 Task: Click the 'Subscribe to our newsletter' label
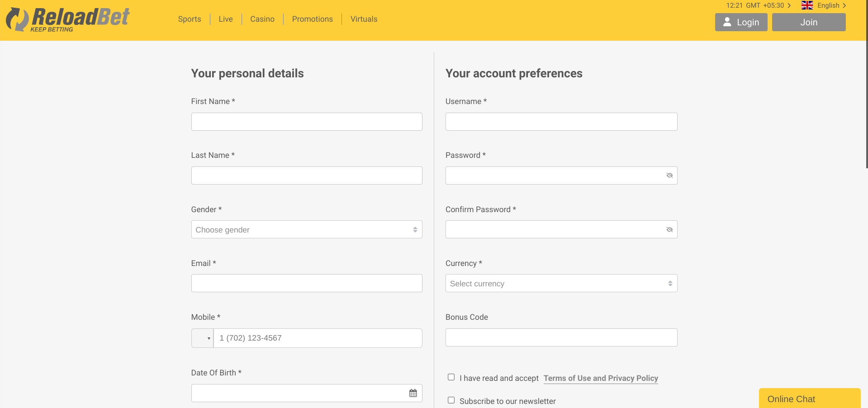[508, 401]
